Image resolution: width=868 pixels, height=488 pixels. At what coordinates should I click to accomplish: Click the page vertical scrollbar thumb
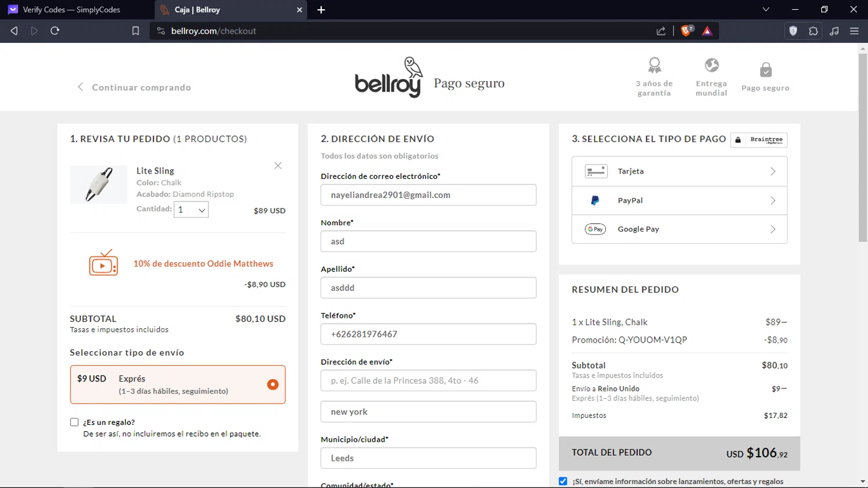pos(863,148)
